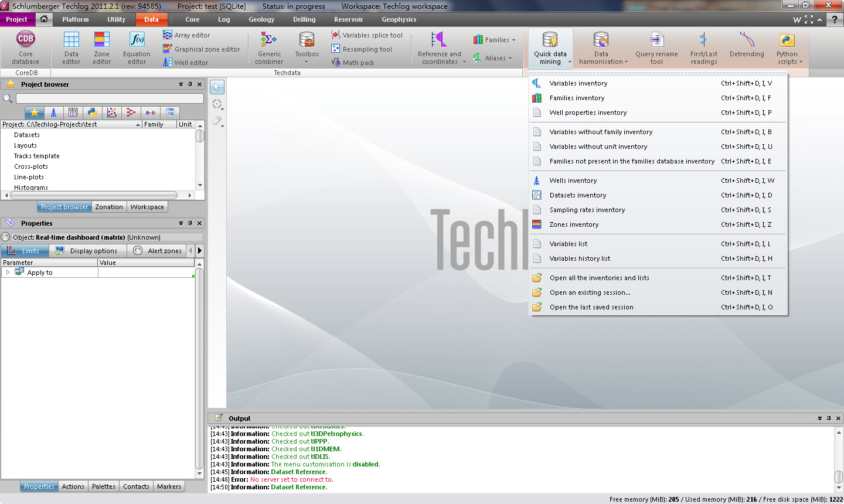Open the Display options tab
Viewport: 844px width, 504px height.
click(87, 251)
